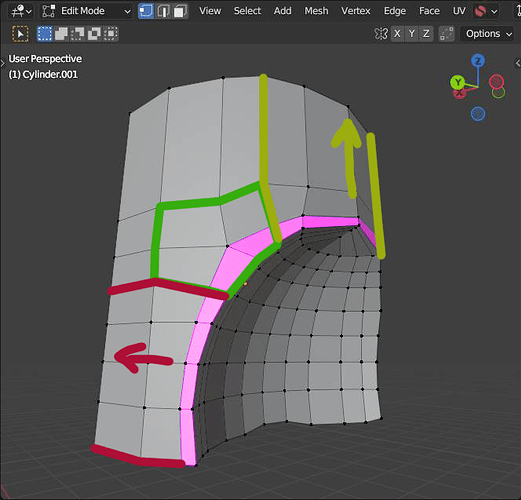Image resolution: width=521 pixels, height=500 pixels.
Task: Enable face select mode
Action: click(180, 11)
